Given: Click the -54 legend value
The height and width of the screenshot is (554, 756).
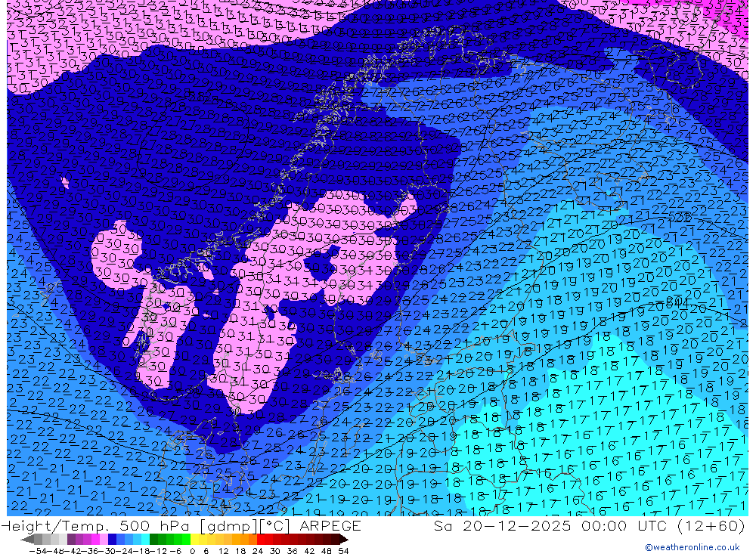Looking at the screenshot, I should tap(38, 551).
